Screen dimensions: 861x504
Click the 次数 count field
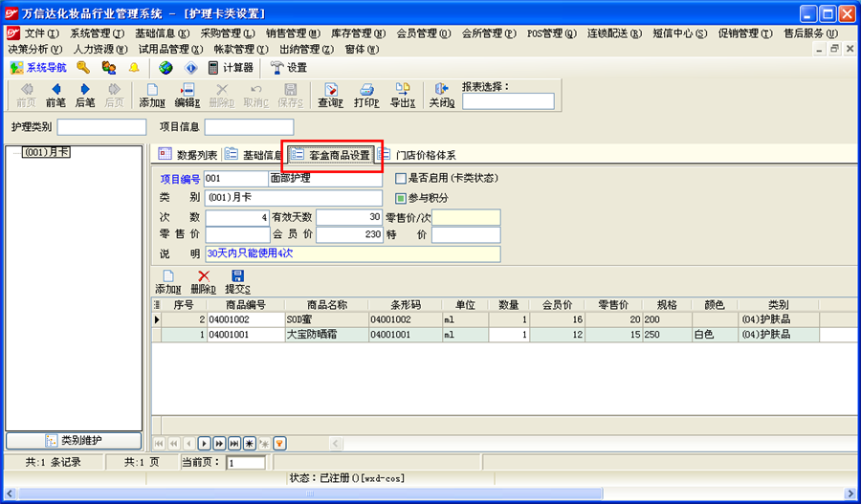(x=237, y=217)
